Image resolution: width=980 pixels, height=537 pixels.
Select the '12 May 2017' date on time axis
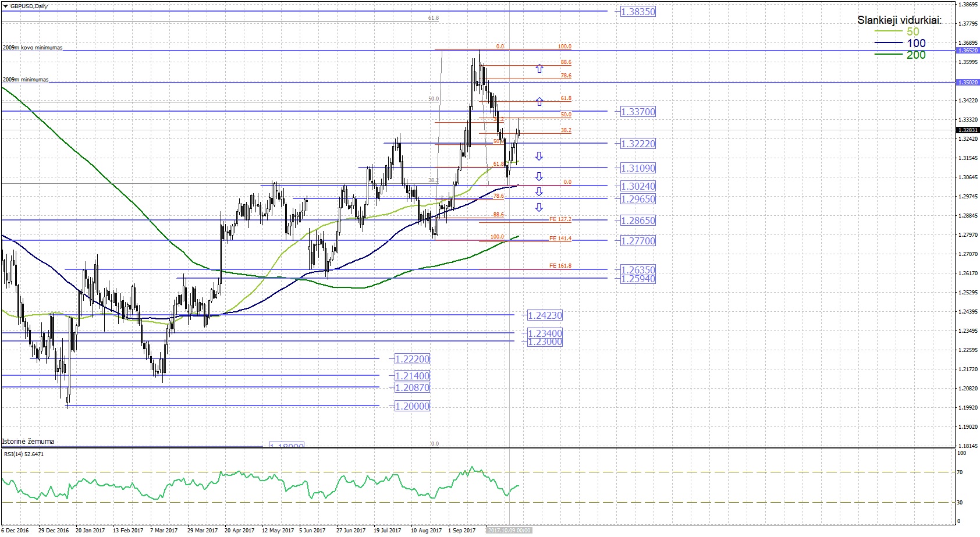point(278,530)
